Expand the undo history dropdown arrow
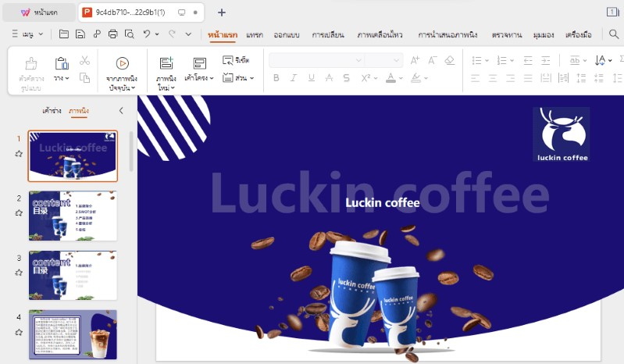624x364 pixels. 157,34
